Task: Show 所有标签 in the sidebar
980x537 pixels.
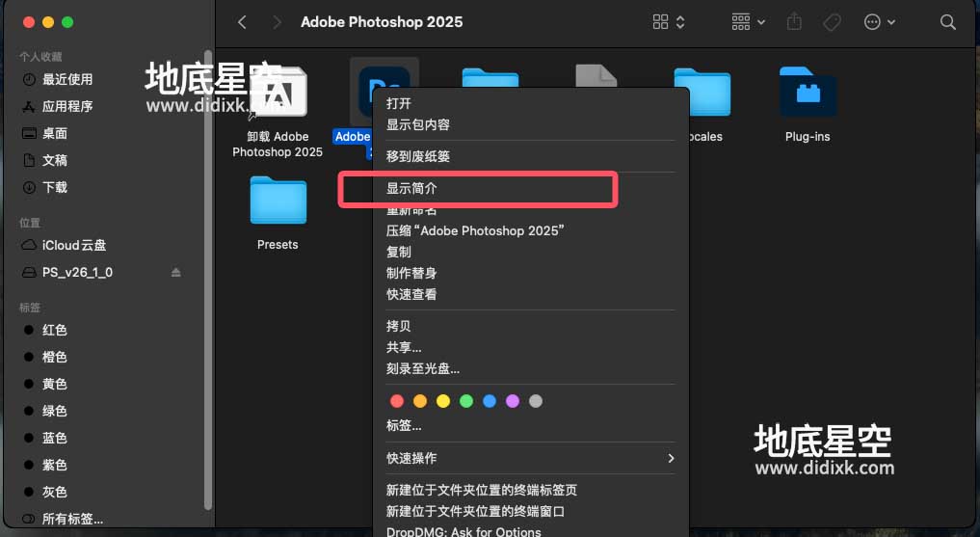Action: point(72,519)
